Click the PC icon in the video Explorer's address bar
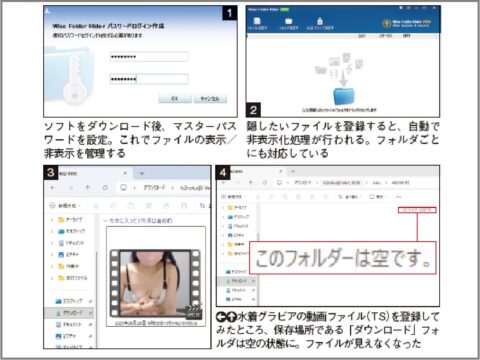Viewport: 480px width, 360px height. point(123,188)
